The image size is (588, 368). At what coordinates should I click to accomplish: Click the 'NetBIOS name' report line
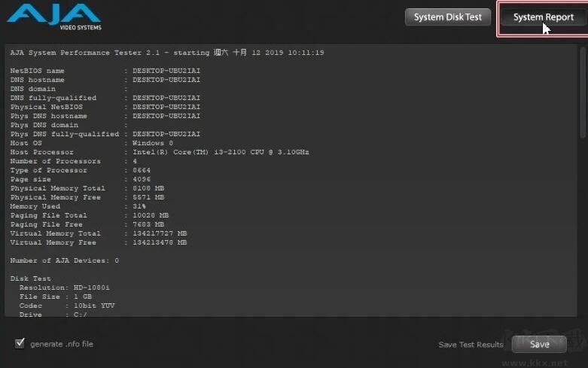(105, 71)
